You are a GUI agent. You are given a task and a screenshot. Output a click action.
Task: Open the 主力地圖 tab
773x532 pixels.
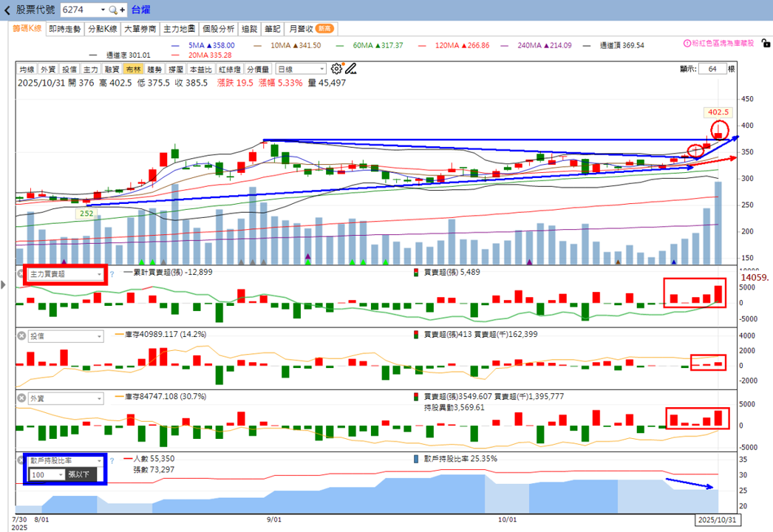179,29
